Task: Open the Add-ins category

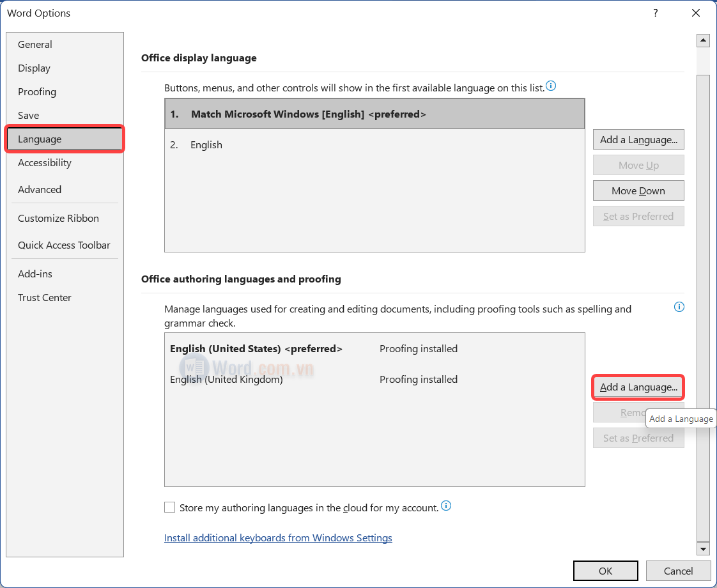Action: point(65,274)
